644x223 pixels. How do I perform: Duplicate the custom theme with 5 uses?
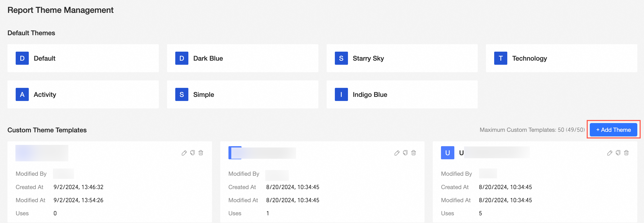click(618, 153)
